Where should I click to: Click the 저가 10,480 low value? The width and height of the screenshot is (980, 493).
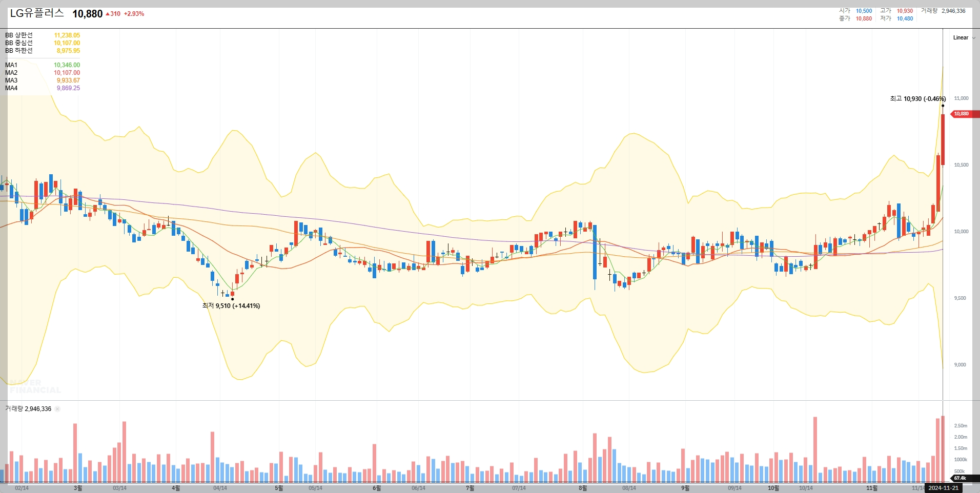[905, 18]
